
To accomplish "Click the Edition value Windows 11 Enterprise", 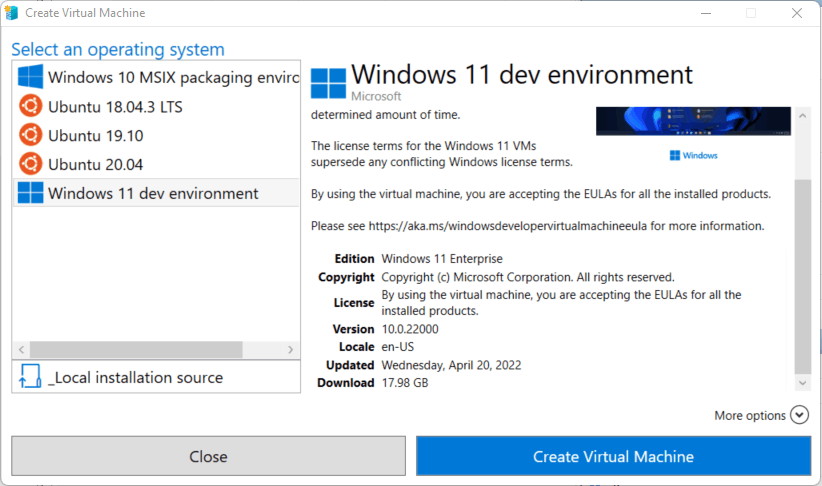I will point(442,258).
